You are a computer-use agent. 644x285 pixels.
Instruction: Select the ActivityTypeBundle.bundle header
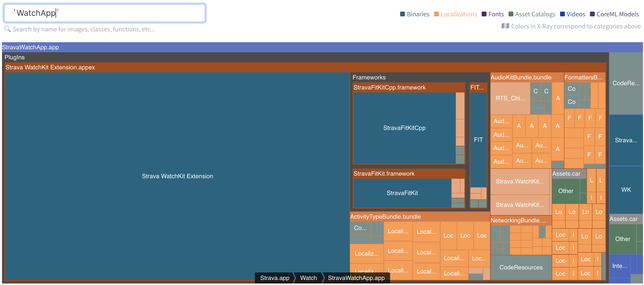pyautogui.click(x=385, y=217)
